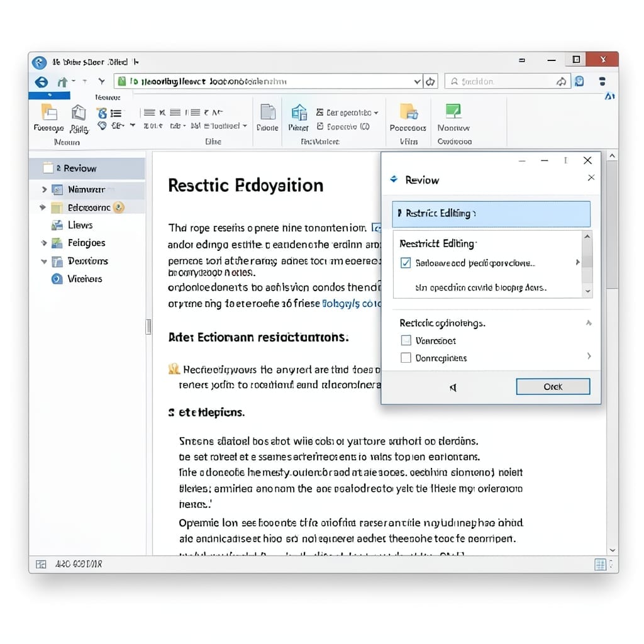Click the blue numbering icon in ribbon
The width and height of the screenshot is (644, 644).
[x=101, y=113]
